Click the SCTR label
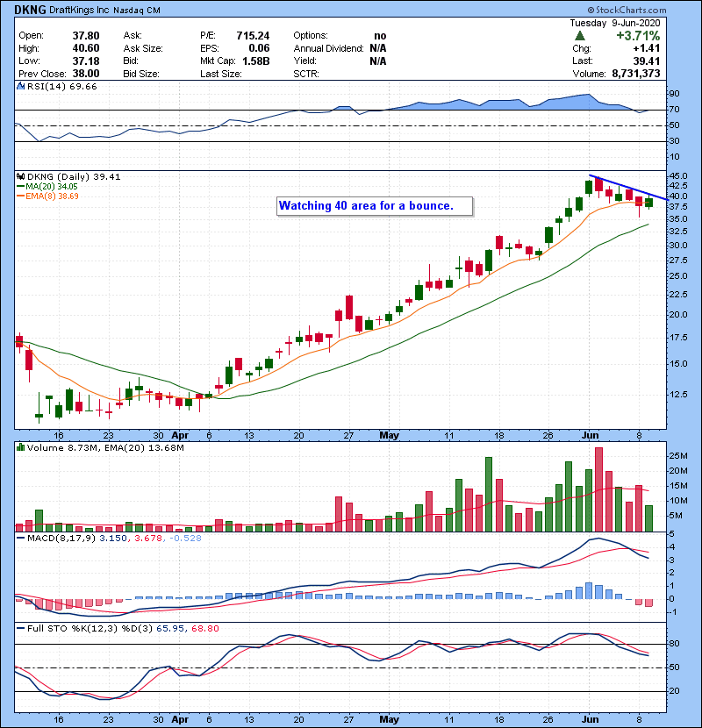The height and width of the screenshot is (728, 702). [x=306, y=74]
